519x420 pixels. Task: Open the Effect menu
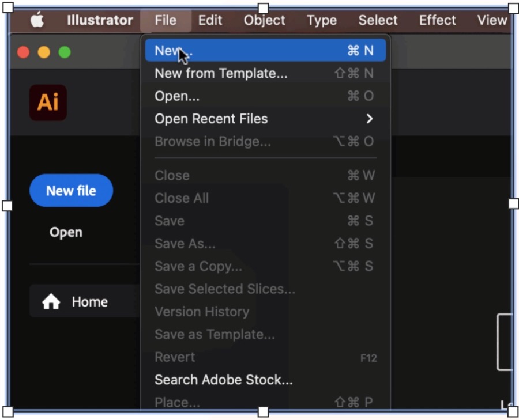click(438, 20)
